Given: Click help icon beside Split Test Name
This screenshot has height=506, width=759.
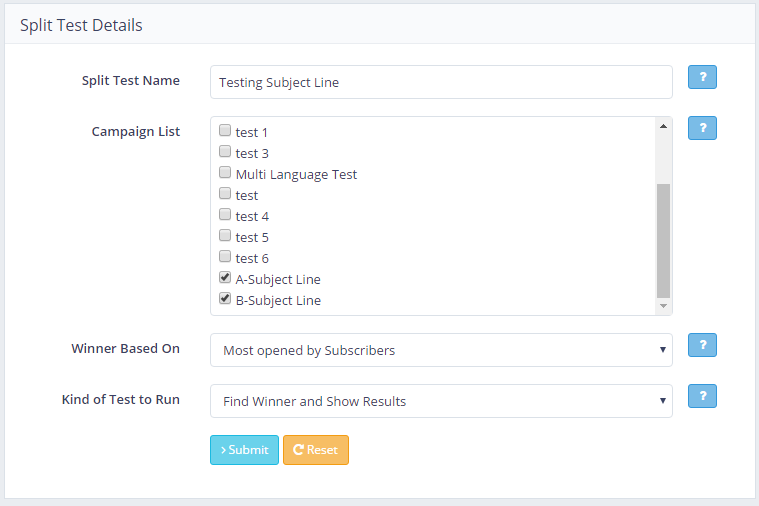Looking at the screenshot, I should pyautogui.click(x=702, y=77).
